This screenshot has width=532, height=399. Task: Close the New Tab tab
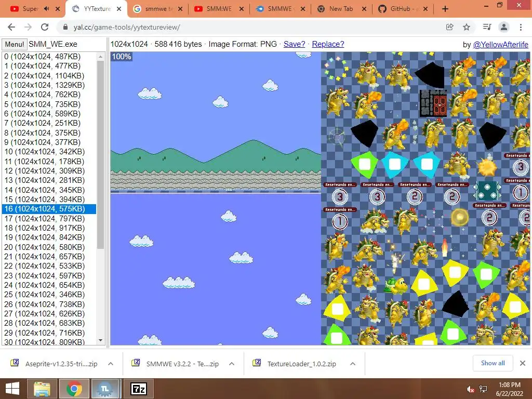pos(364,9)
